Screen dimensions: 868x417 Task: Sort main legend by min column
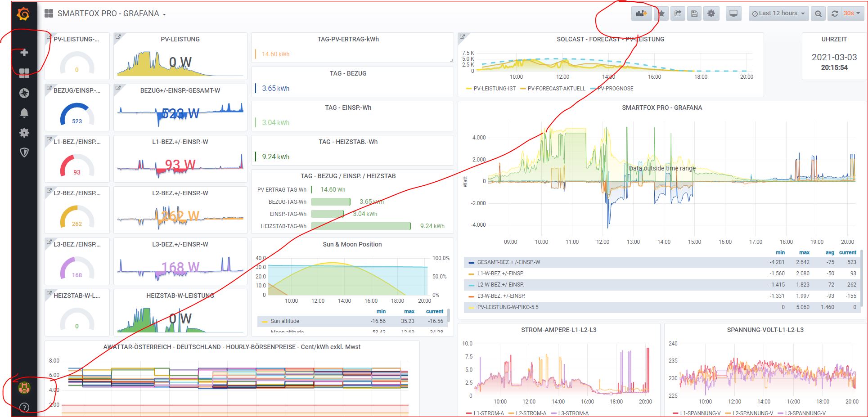coord(780,252)
